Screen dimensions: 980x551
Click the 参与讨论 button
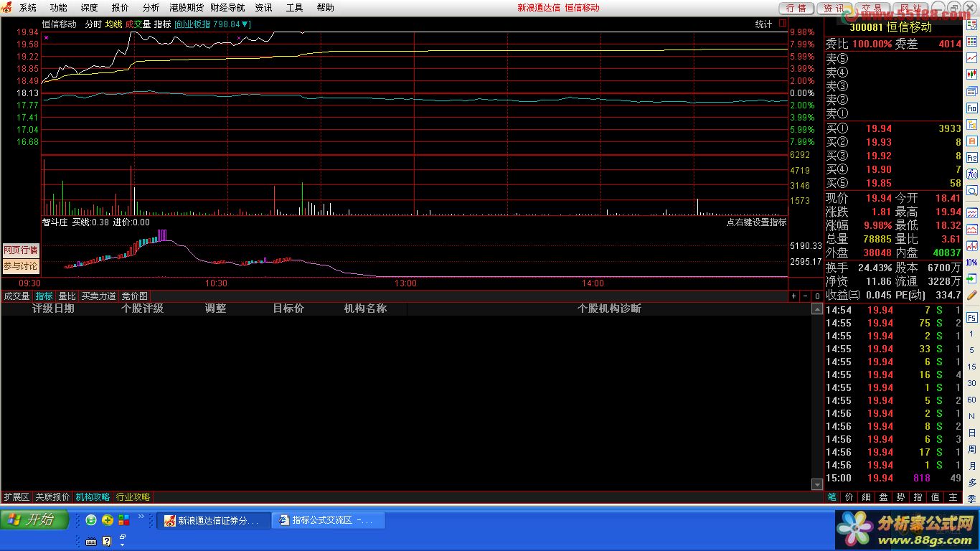click(21, 266)
